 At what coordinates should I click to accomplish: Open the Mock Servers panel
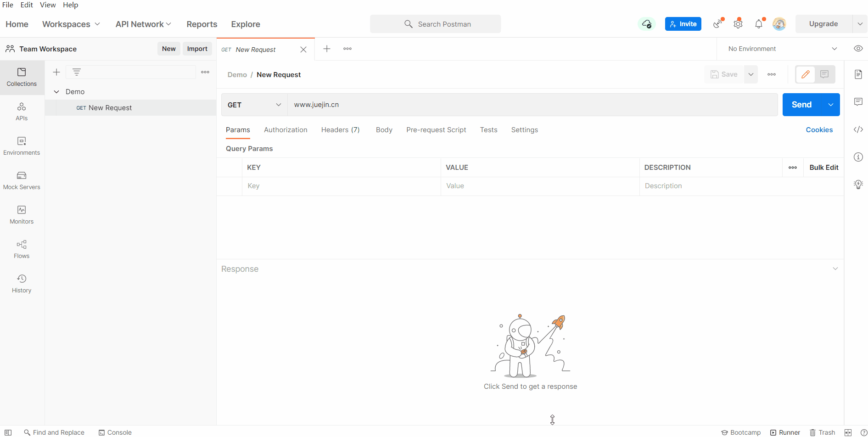pos(22,179)
